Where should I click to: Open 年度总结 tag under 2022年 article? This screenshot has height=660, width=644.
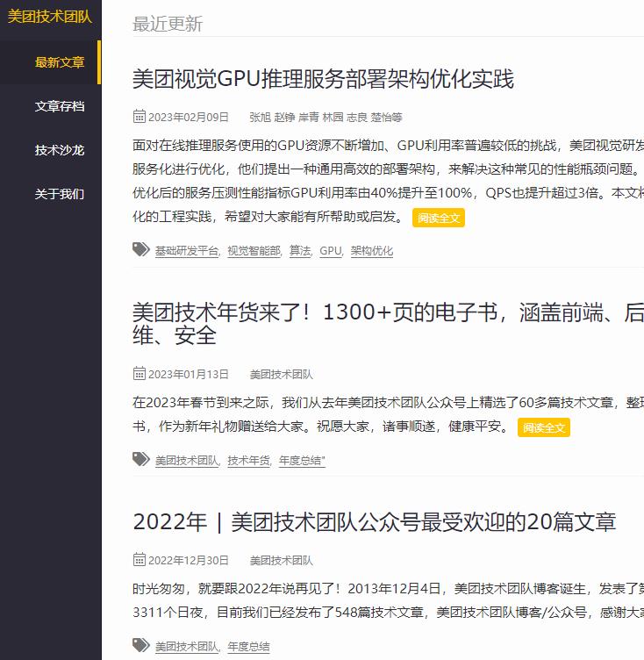tap(249, 647)
